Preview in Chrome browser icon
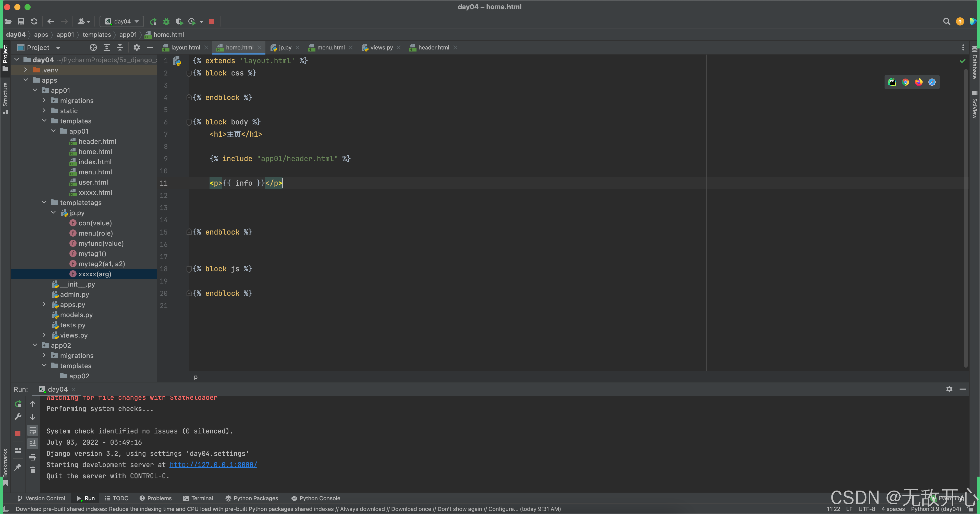Image resolution: width=980 pixels, height=514 pixels. 905,82
